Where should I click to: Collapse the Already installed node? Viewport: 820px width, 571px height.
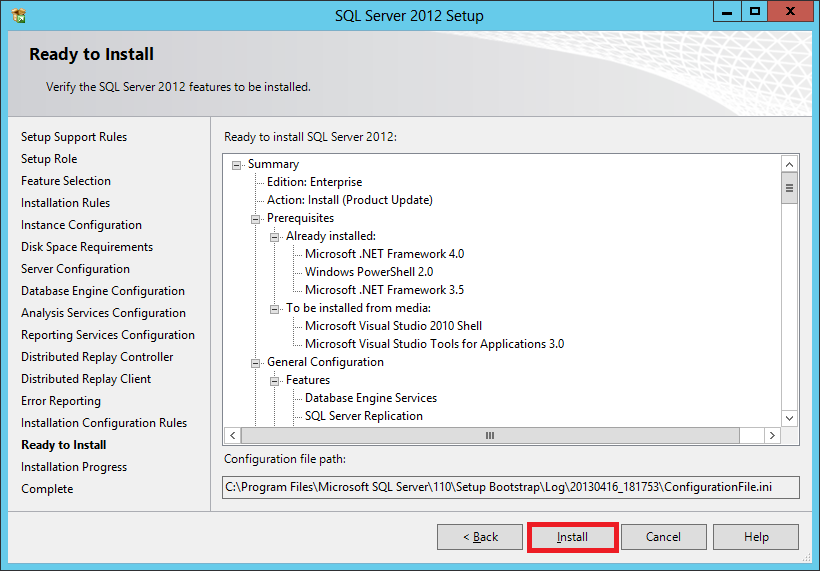point(275,237)
